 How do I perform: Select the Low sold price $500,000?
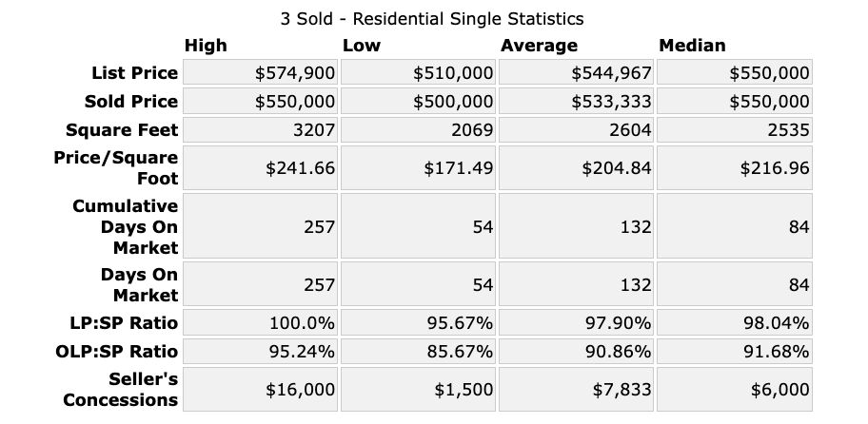point(453,102)
